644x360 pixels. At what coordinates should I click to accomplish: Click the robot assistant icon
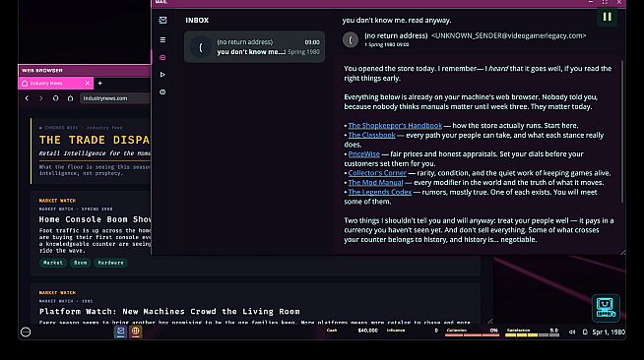tap(606, 308)
